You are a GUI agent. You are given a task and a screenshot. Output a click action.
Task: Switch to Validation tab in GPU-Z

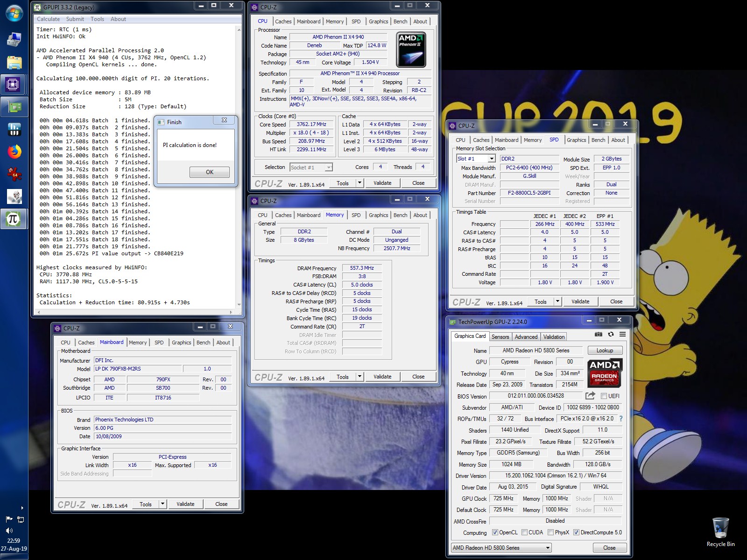tap(554, 337)
